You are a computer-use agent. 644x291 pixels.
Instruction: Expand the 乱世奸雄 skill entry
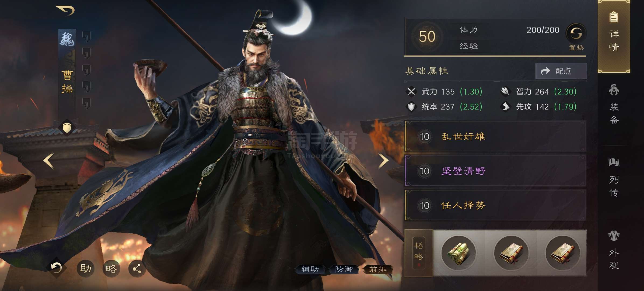click(x=495, y=136)
